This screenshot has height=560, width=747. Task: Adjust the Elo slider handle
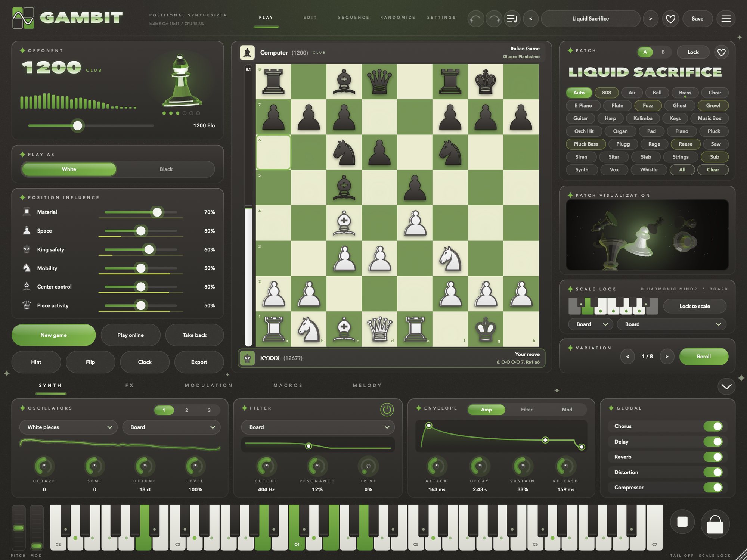point(78,126)
